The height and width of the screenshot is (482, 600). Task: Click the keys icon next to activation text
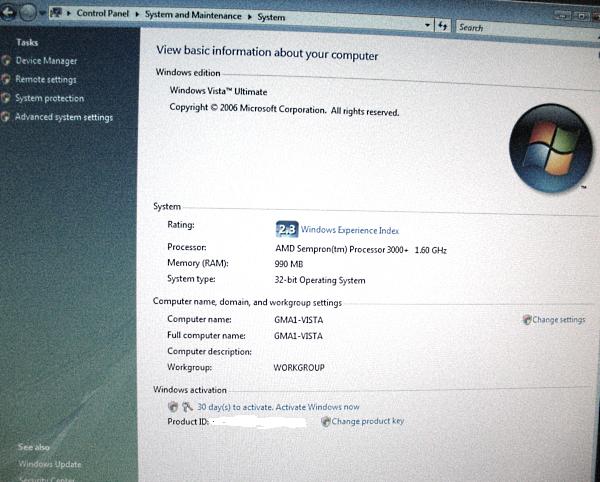[x=186, y=407]
